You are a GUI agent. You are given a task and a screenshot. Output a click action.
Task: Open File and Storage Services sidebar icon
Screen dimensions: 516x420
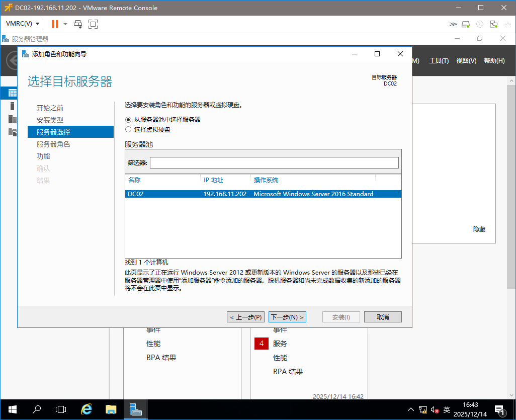pos(12,132)
